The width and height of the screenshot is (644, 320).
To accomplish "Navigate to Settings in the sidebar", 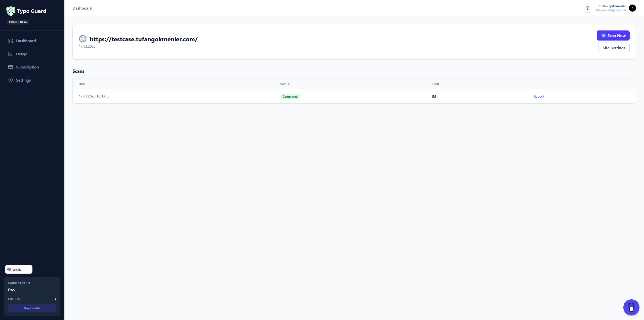I will (23, 80).
